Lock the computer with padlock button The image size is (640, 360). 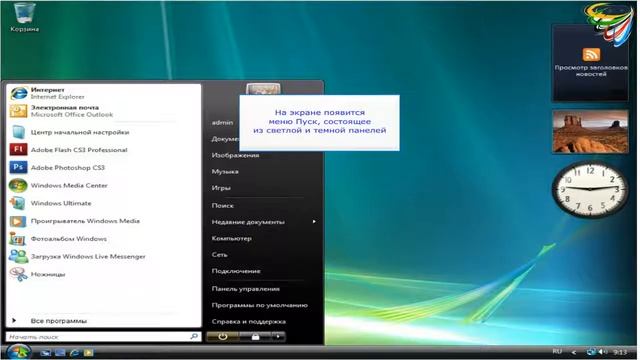(x=255, y=337)
